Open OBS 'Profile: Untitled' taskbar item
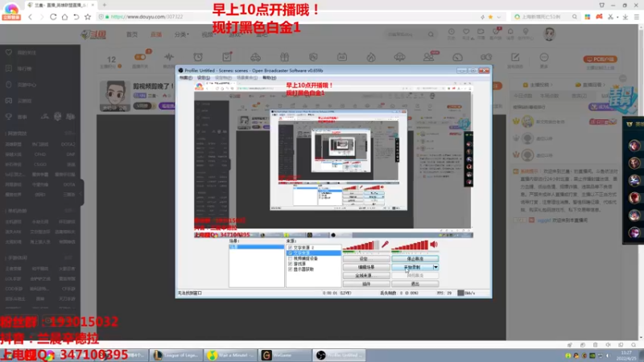 (x=339, y=355)
